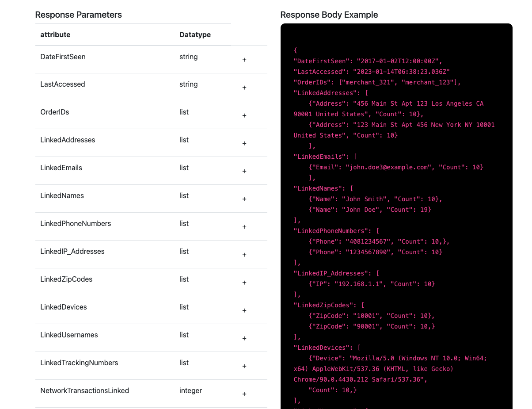532x409 pixels.
Task: Click the 'Response Parameters' heading
Action: (x=78, y=15)
